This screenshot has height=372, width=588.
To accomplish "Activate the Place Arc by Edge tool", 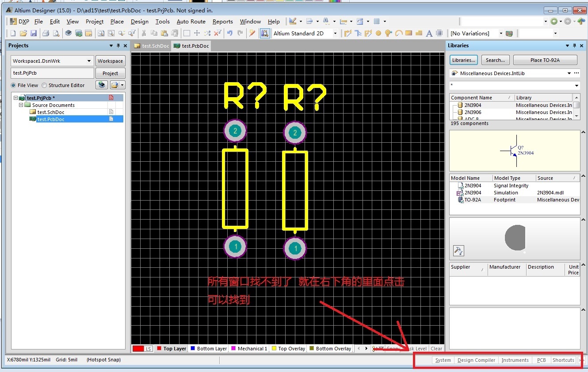I will (398, 33).
